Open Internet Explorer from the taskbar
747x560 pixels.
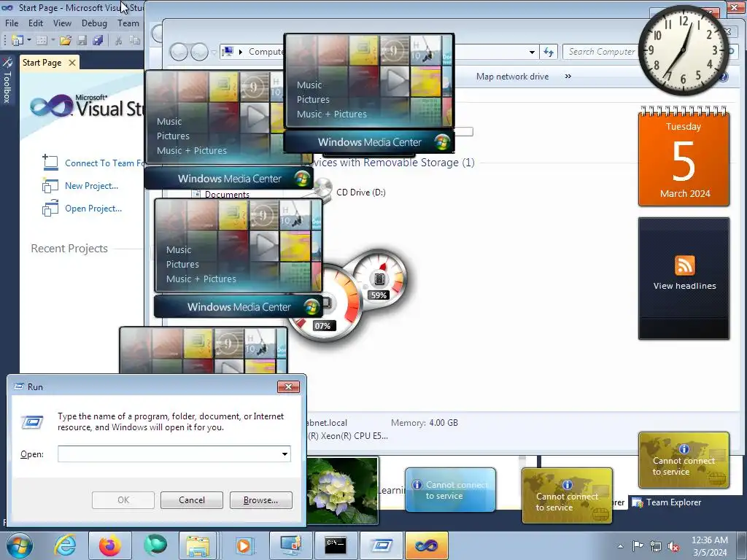click(65, 545)
